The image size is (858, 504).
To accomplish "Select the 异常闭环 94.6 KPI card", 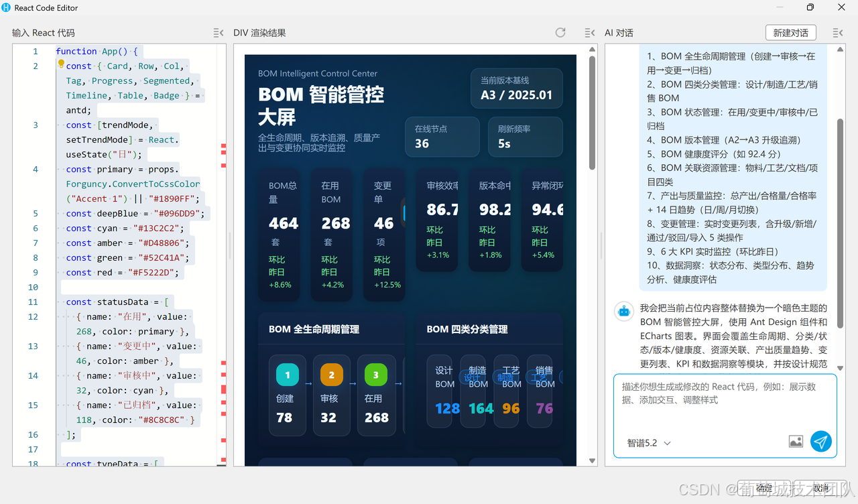I will (x=542, y=220).
